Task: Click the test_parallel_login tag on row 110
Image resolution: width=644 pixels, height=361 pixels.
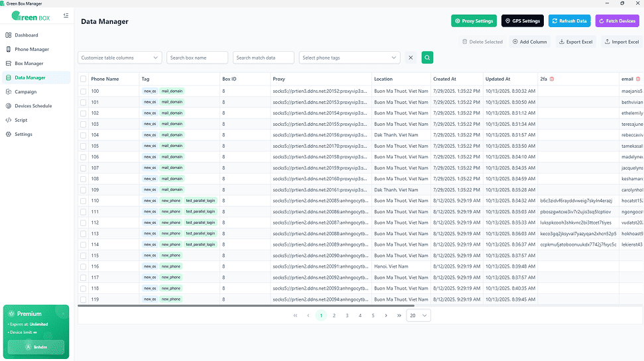Action: 200,201
